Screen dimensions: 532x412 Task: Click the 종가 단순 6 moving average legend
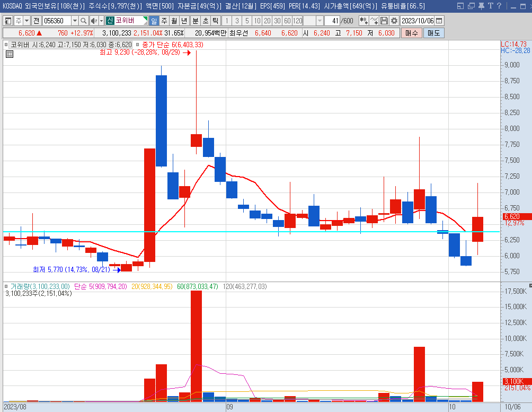tap(172, 45)
